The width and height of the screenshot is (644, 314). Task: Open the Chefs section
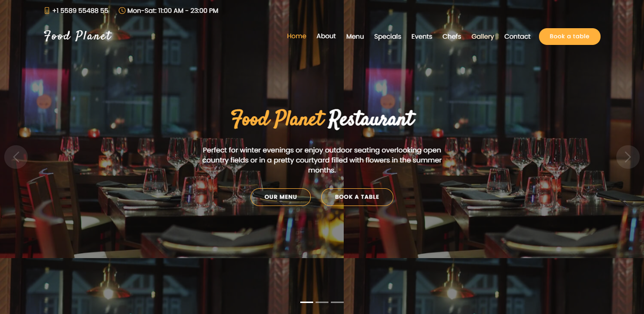[x=452, y=36]
